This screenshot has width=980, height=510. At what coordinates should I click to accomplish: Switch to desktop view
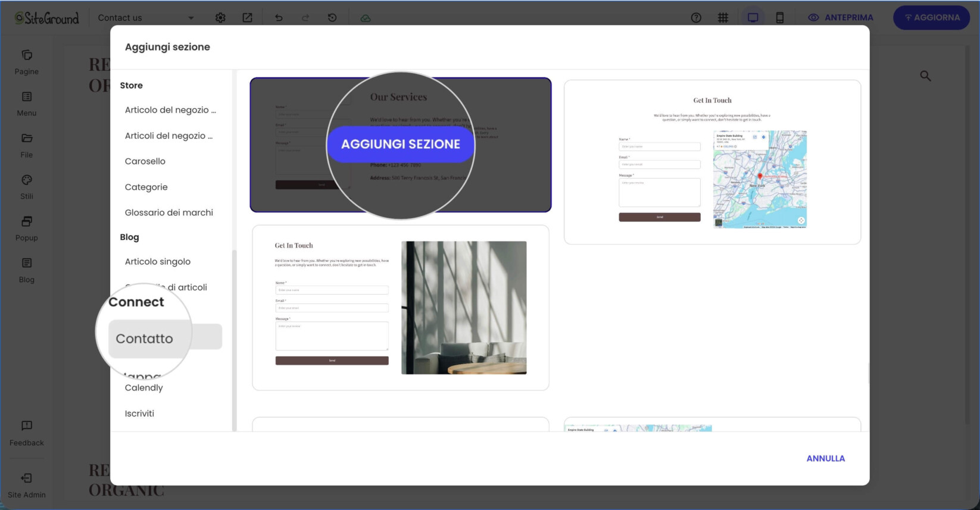(753, 18)
